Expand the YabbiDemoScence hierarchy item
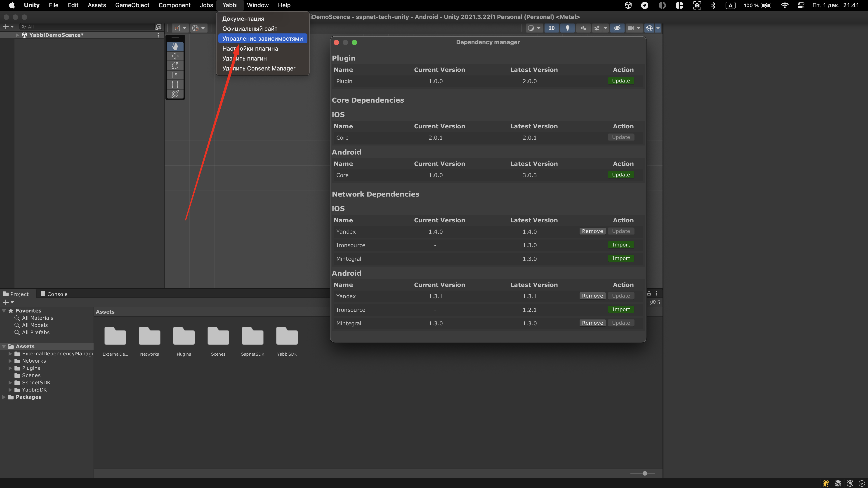 click(x=17, y=35)
